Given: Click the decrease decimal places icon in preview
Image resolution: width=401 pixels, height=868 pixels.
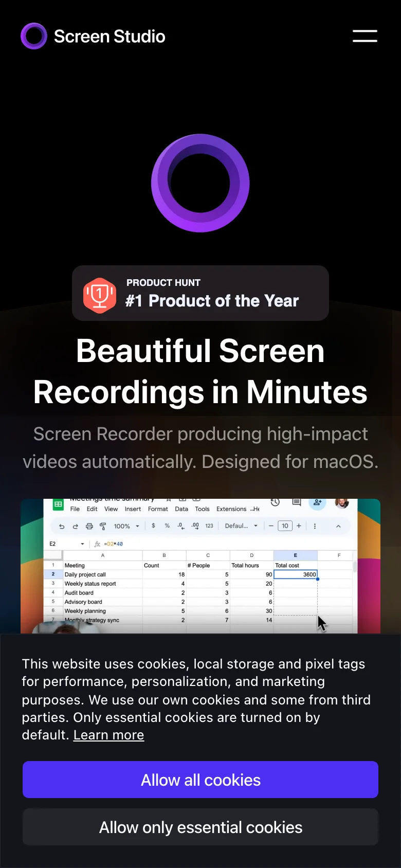Looking at the screenshot, I should click(181, 526).
